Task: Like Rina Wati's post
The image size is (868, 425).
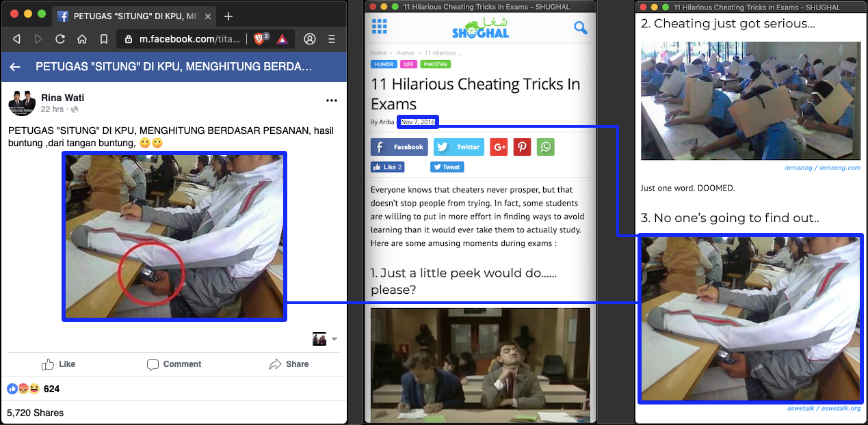Action: pos(58,364)
